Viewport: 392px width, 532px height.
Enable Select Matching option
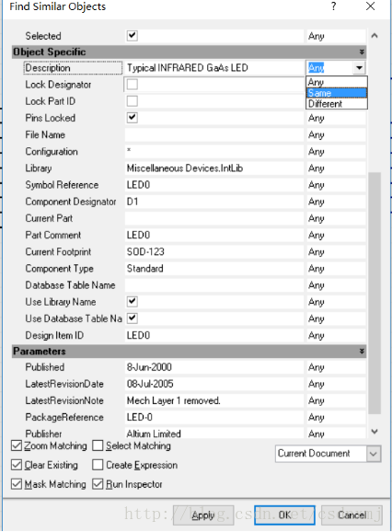98,445
